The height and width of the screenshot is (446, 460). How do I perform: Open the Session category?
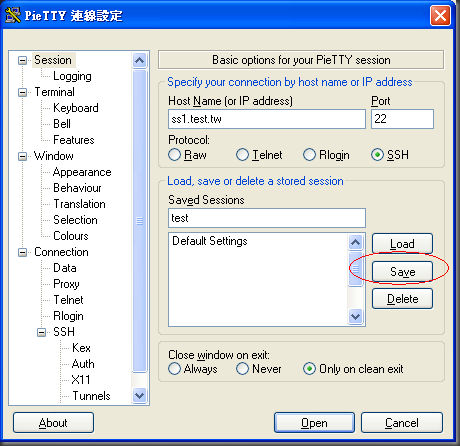click(53, 60)
